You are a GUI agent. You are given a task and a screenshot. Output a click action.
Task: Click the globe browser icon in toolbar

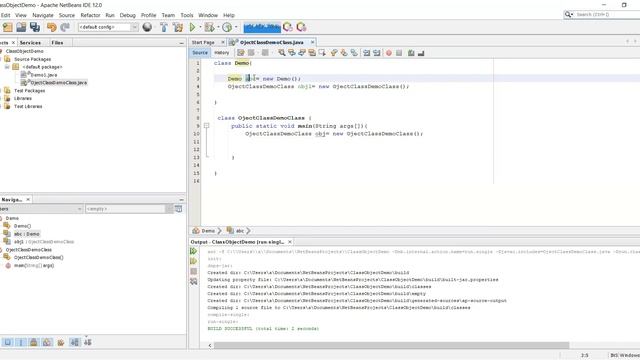click(x=147, y=27)
